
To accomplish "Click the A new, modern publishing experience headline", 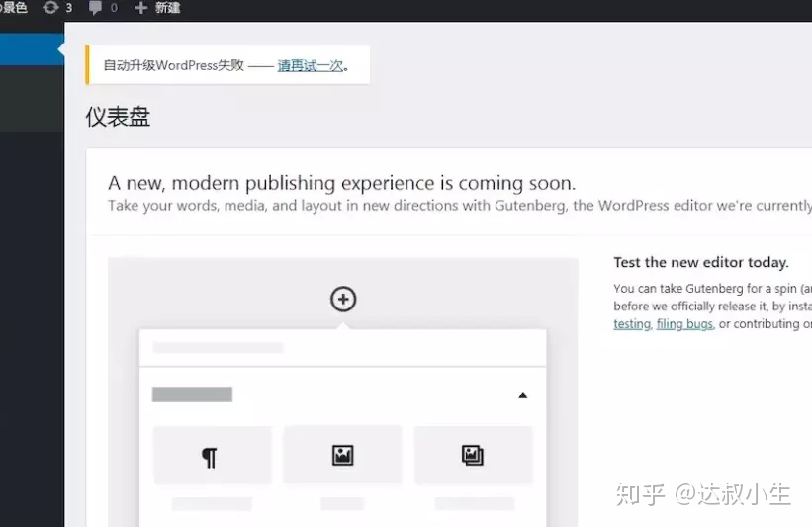I will [x=342, y=183].
